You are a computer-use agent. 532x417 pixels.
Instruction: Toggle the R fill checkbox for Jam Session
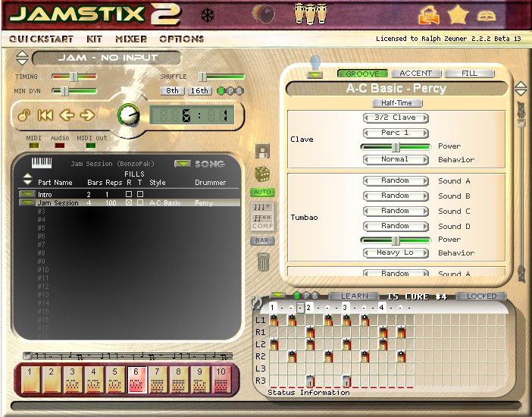129,203
